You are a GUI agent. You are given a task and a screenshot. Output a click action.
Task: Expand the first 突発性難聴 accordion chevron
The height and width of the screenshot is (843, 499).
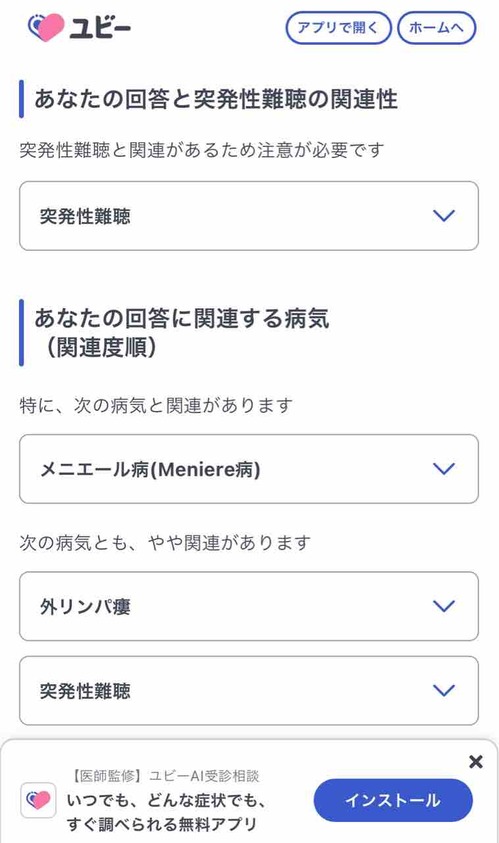coord(444,216)
